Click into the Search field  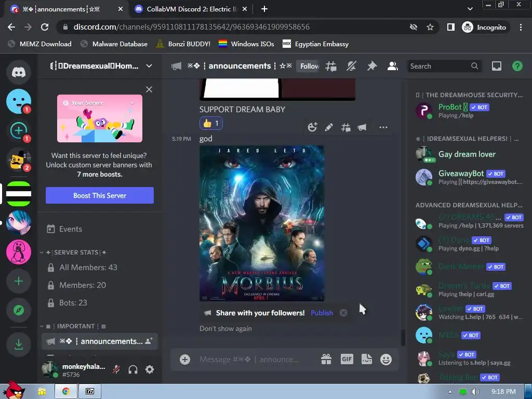pos(445,66)
